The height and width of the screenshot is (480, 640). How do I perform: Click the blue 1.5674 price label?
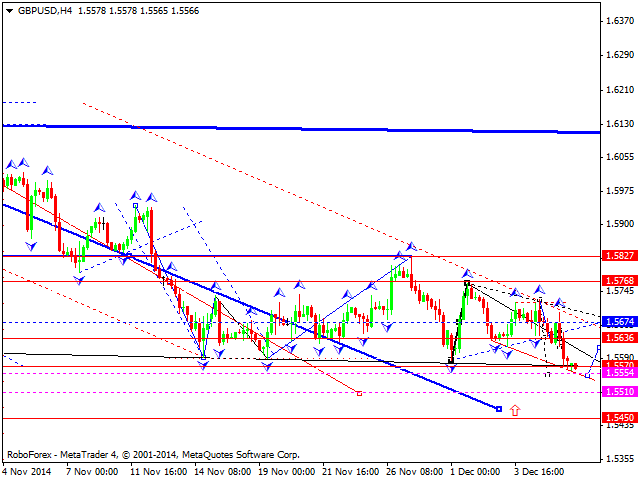pyautogui.click(x=619, y=322)
